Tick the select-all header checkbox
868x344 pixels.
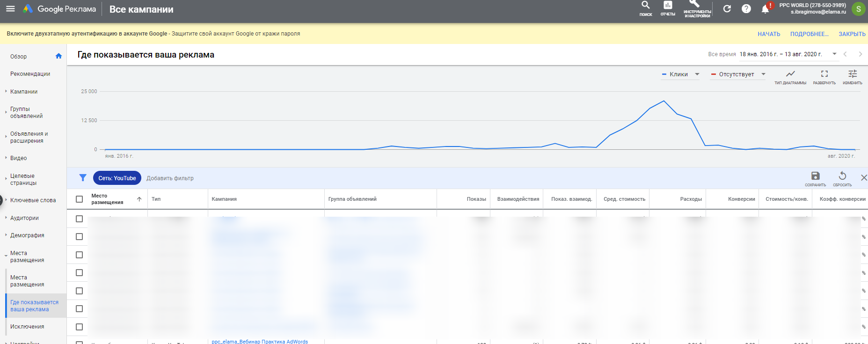point(80,199)
